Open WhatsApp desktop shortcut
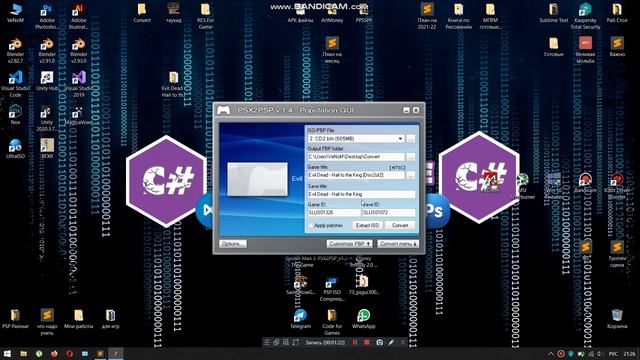This screenshot has width=640, height=360. pyautogui.click(x=363, y=319)
